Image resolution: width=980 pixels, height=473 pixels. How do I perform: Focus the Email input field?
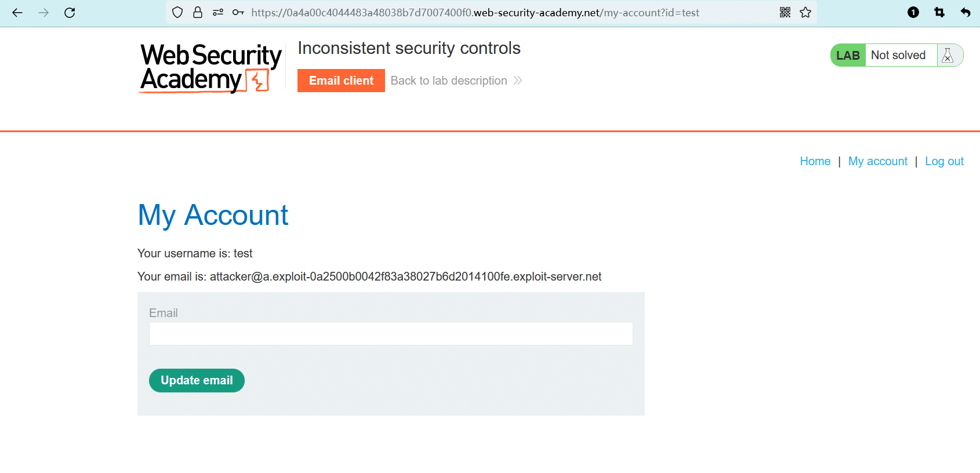pyautogui.click(x=391, y=334)
